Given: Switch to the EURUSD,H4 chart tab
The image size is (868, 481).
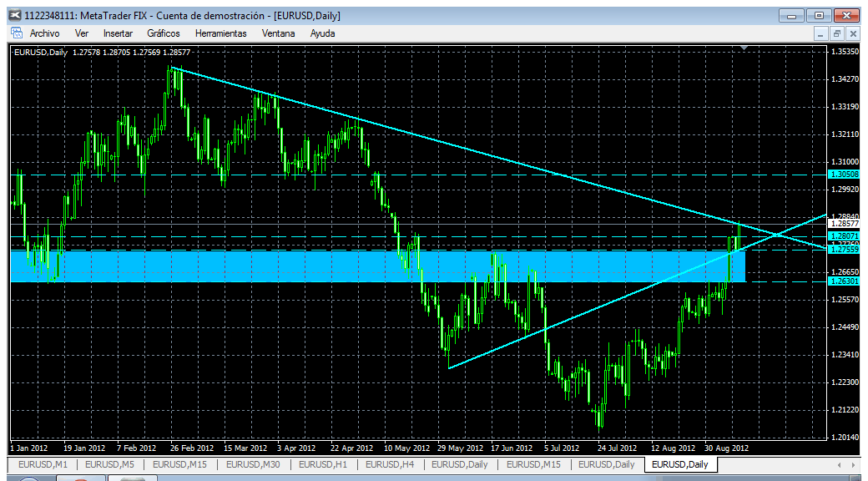Looking at the screenshot, I should [391, 464].
